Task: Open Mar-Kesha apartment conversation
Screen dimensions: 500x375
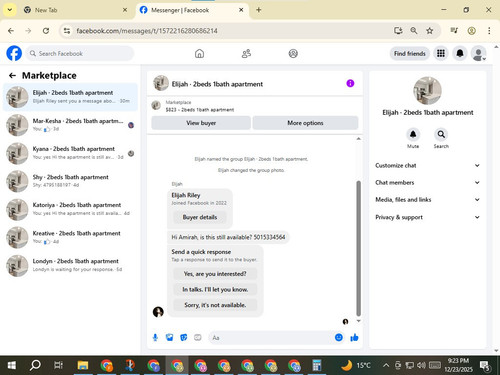Action: pos(70,125)
